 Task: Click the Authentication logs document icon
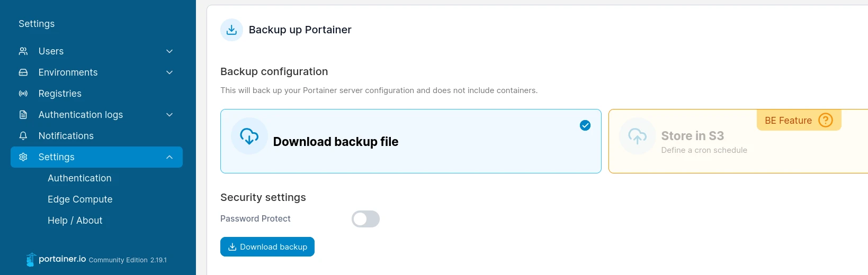point(23,115)
